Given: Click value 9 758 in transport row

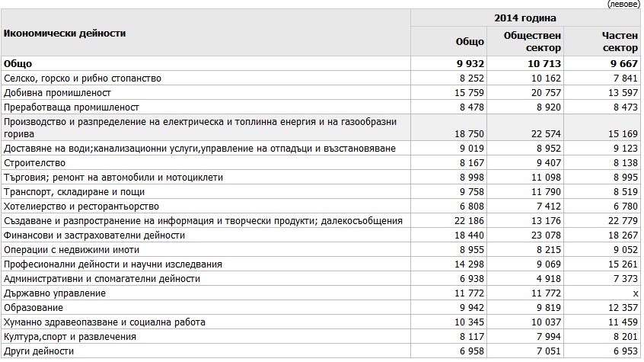Looking at the screenshot, I should 472,192.
